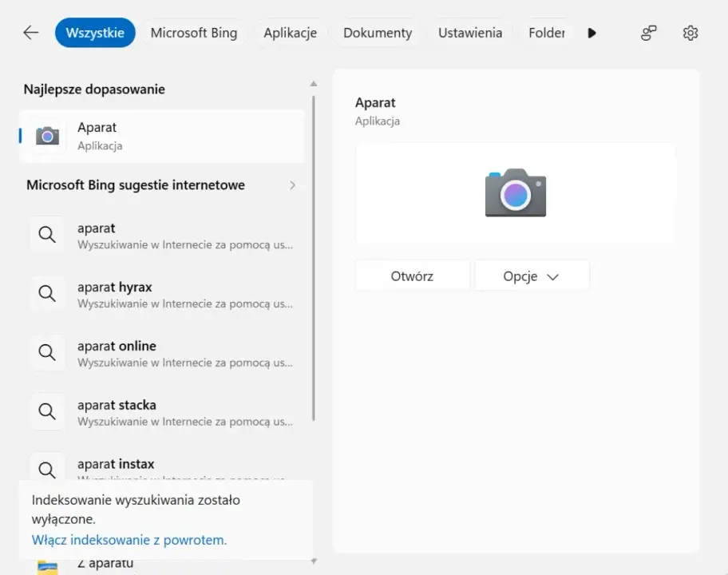Image resolution: width=728 pixels, height=575 pixels.
Task: Click 'Włącz indeksowanie z powrotem' link
Action: [129, 540]
